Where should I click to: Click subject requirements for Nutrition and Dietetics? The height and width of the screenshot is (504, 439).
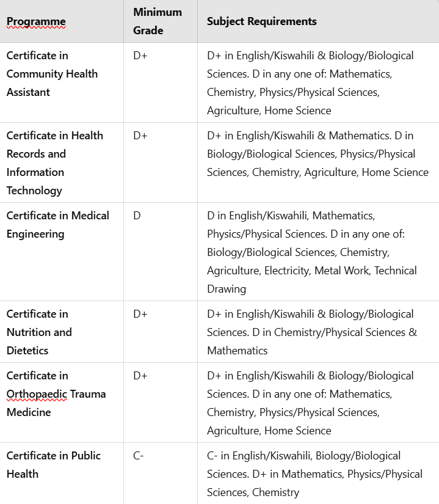311,332
